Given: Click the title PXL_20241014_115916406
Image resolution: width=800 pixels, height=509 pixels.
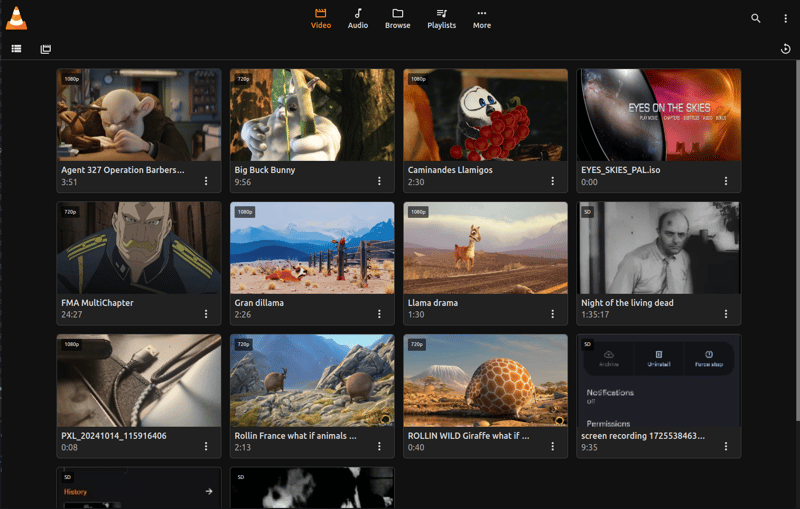Looking at the screenshot, I should (x=114, y=436).
